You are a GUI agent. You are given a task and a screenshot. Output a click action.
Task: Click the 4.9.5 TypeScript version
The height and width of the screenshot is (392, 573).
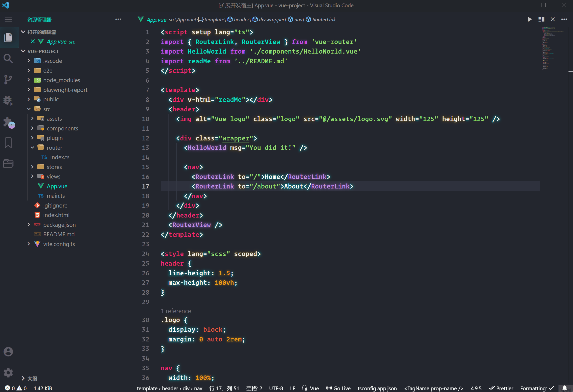click(476, 388)
